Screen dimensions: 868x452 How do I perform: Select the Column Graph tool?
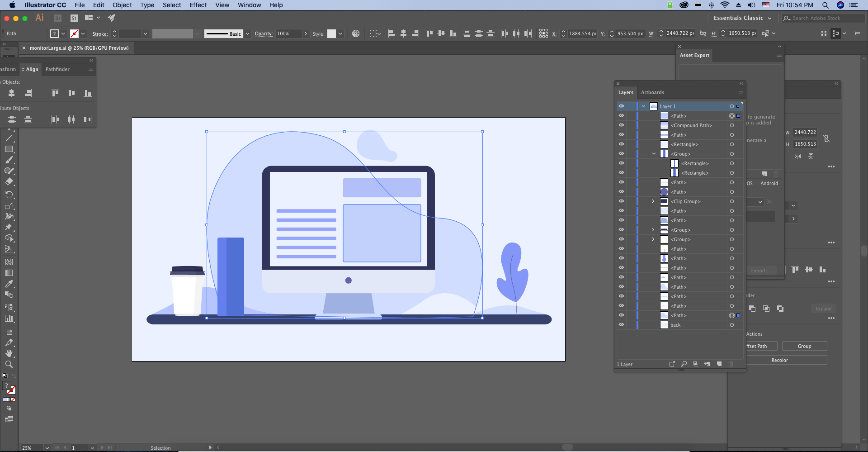pyautogui.click(x=9, y=319)
